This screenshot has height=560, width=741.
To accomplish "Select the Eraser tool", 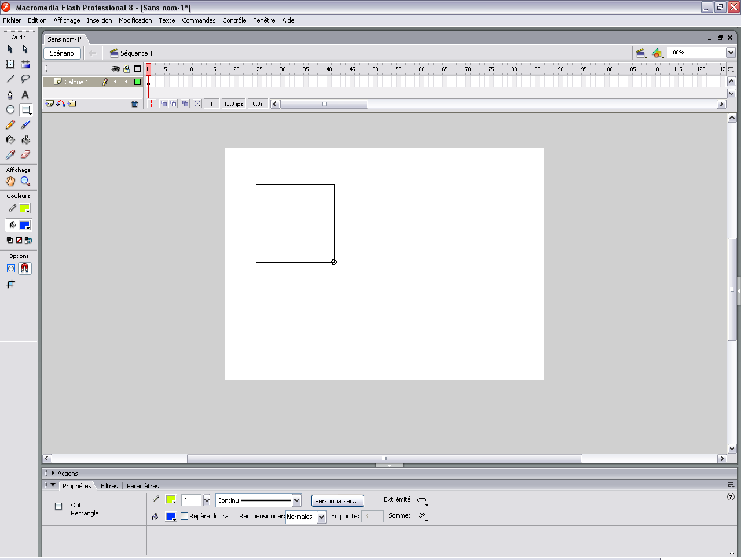I will click(x=25, y=155).
